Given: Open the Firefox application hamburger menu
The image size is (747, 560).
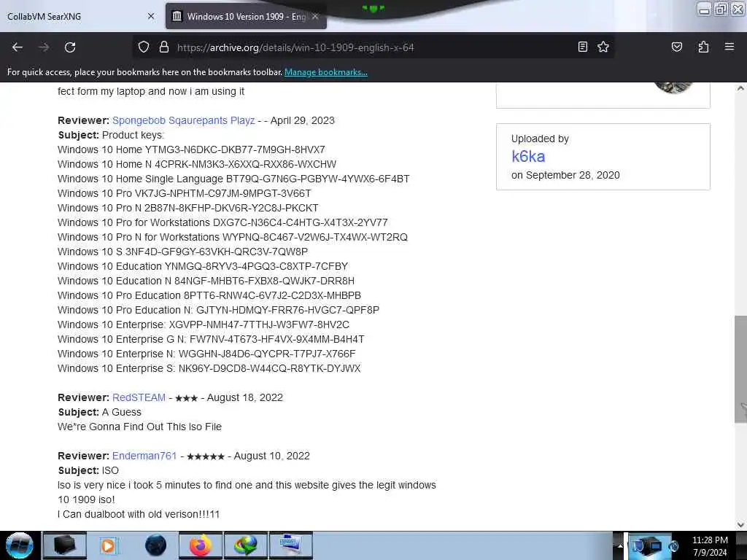Looking at the screenshot, I should point(729,47).
